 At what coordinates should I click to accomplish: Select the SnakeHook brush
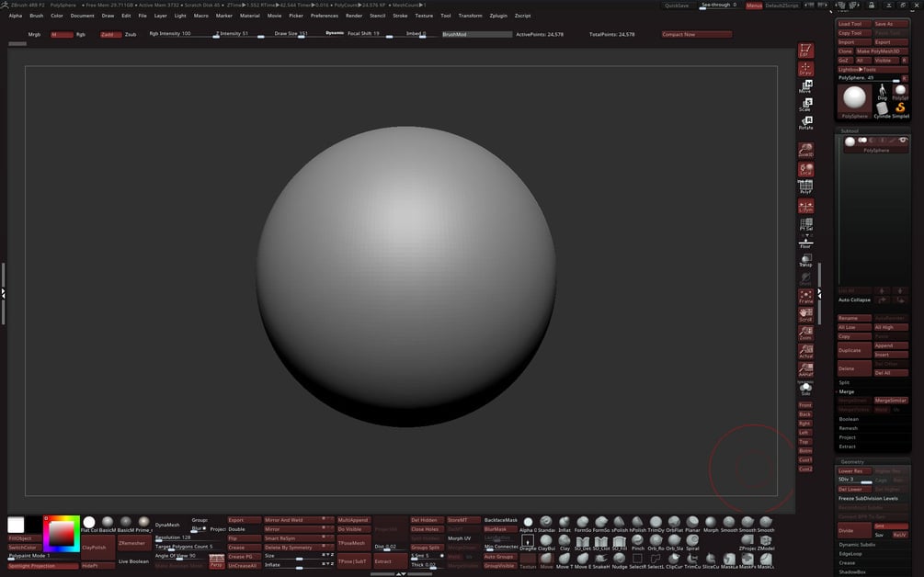(x=601, y=560)
